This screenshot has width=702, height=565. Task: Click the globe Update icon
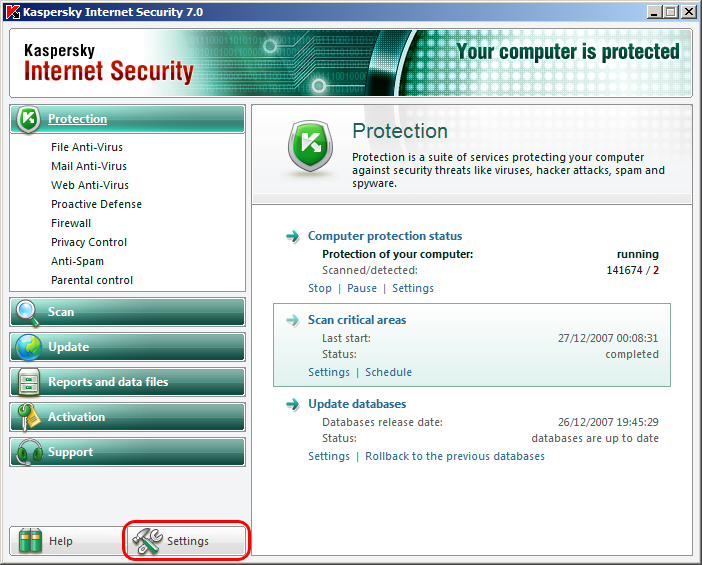(28, 347)
